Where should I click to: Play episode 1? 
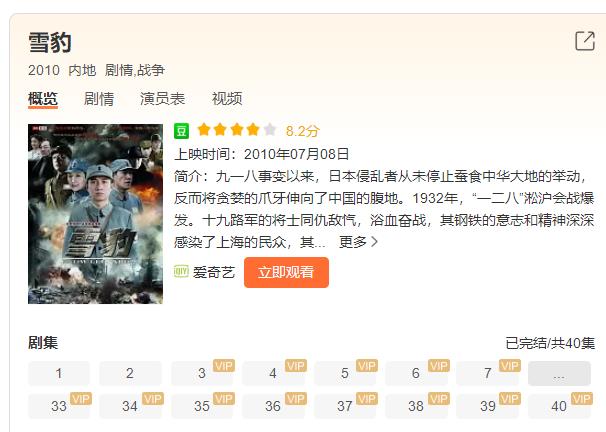coord(59,373)
